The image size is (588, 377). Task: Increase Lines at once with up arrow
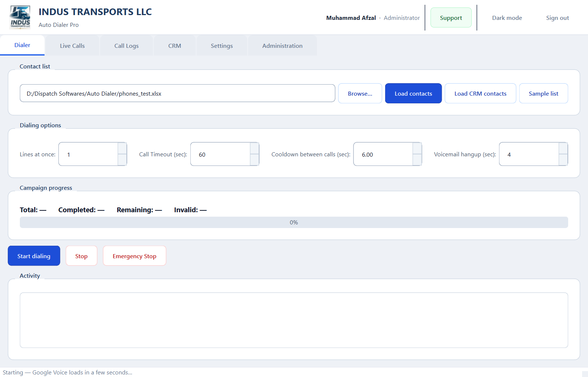[122, 148]
